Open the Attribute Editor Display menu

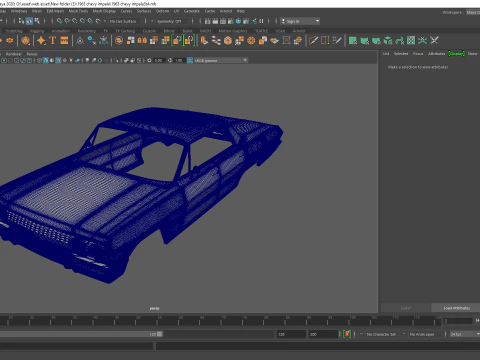pos(456,53)
